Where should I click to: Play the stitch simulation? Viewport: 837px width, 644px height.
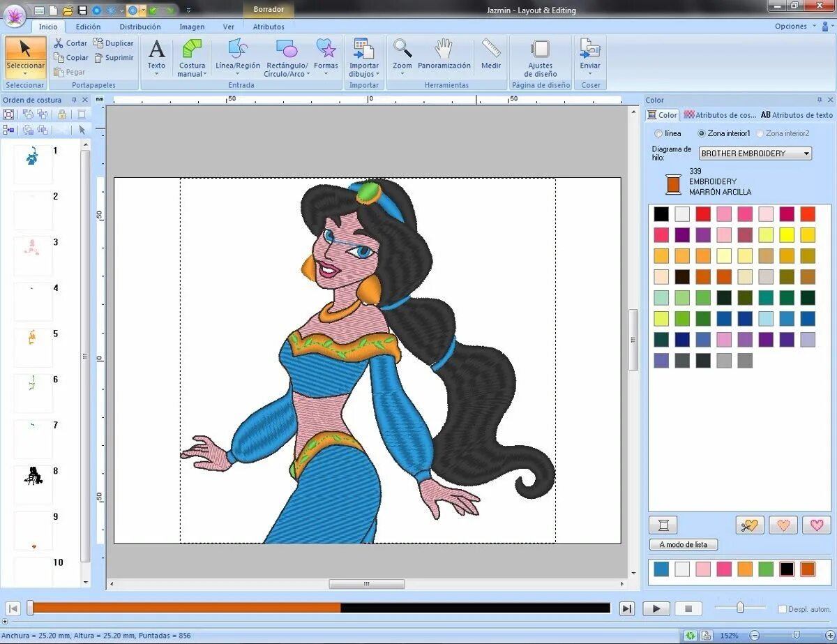coord(656,609)
